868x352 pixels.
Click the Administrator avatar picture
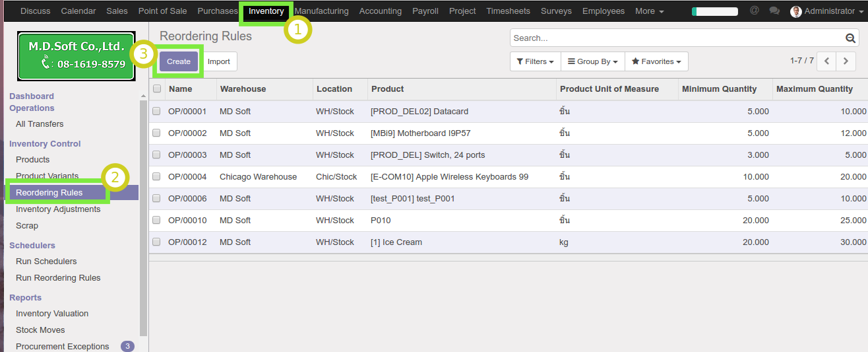tap(796, 11)
